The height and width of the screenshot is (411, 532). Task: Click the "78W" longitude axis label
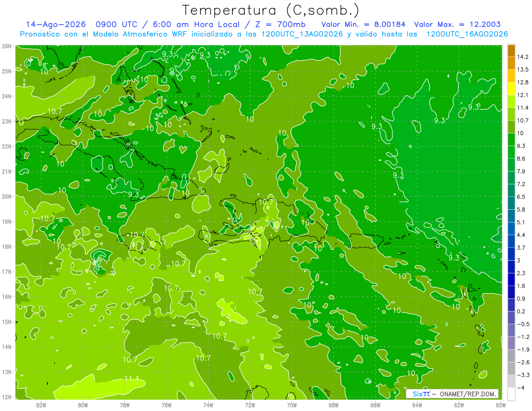125,405
